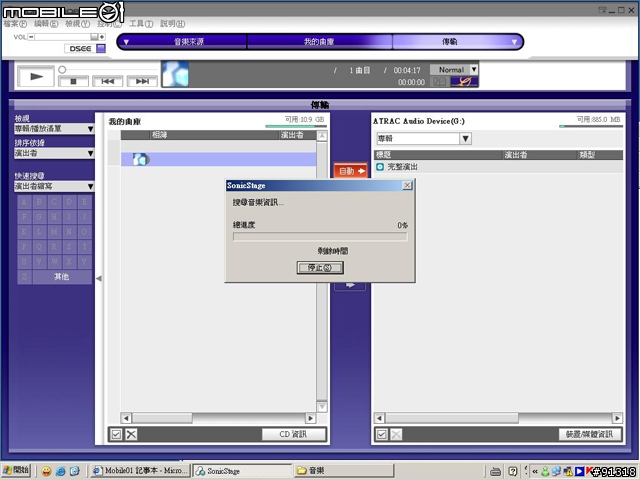Click the album art thumbnail in the player
Viewport: 640px width, 480px height.
pos(175,74)
